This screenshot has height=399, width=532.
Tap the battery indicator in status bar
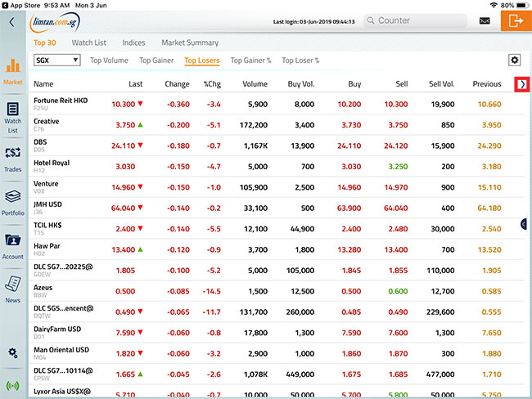coord(522,6)
